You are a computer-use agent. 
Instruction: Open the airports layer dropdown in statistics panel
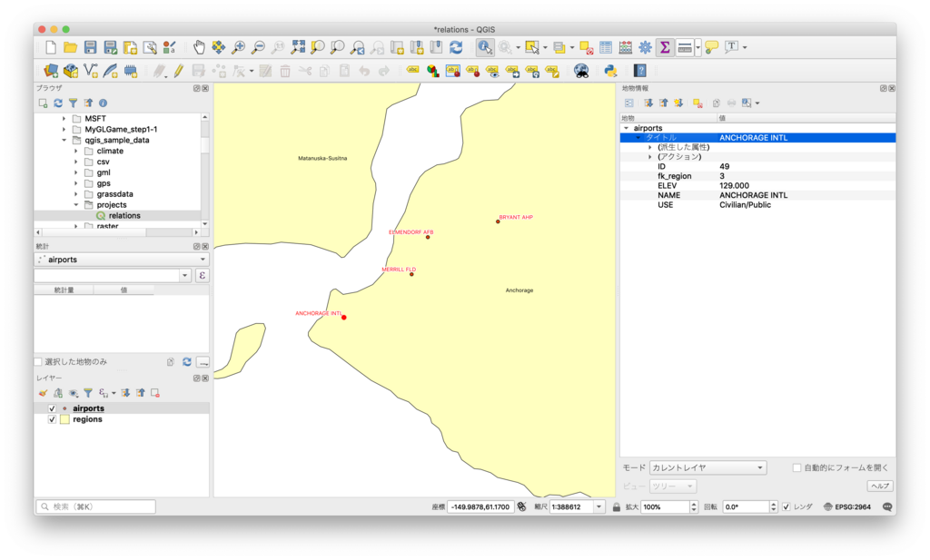[x=122, y=260]
